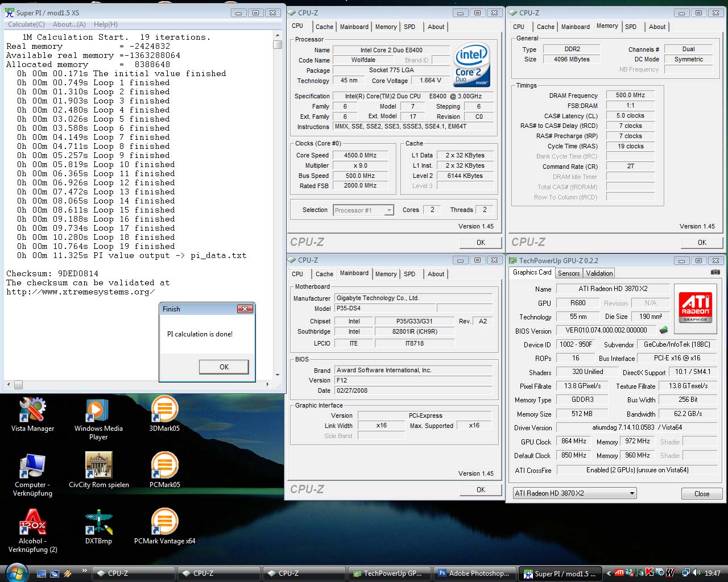
Task: Open Cache tab in CPU-Z processor window
Action: pos(324,27)
